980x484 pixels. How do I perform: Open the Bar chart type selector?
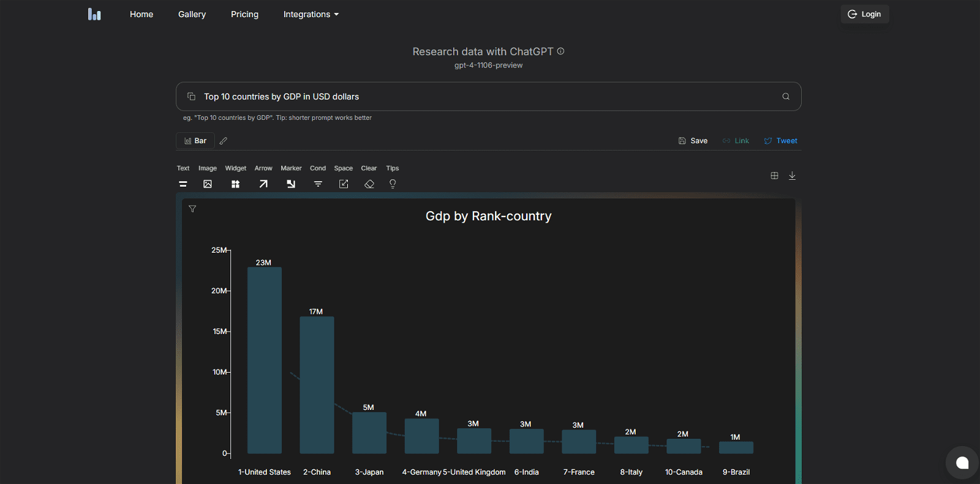tap(195, 141)
